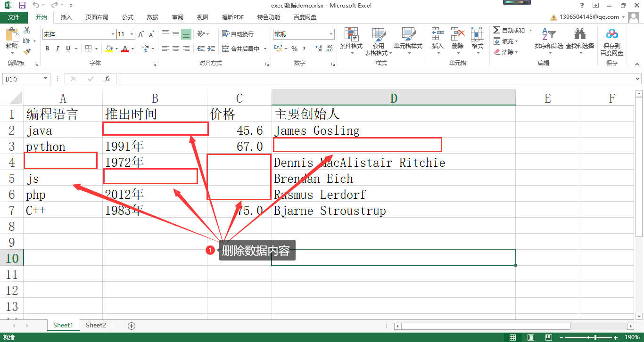This screenshot has height=342, width=644.
Task: Click the wén phonetic guide icon
Action: [145, 49]
